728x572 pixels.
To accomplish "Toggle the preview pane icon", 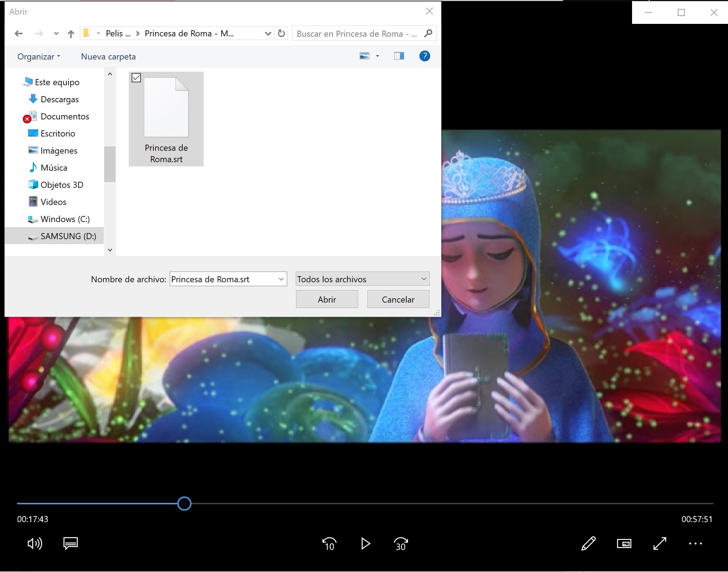I will click(399, 56).
